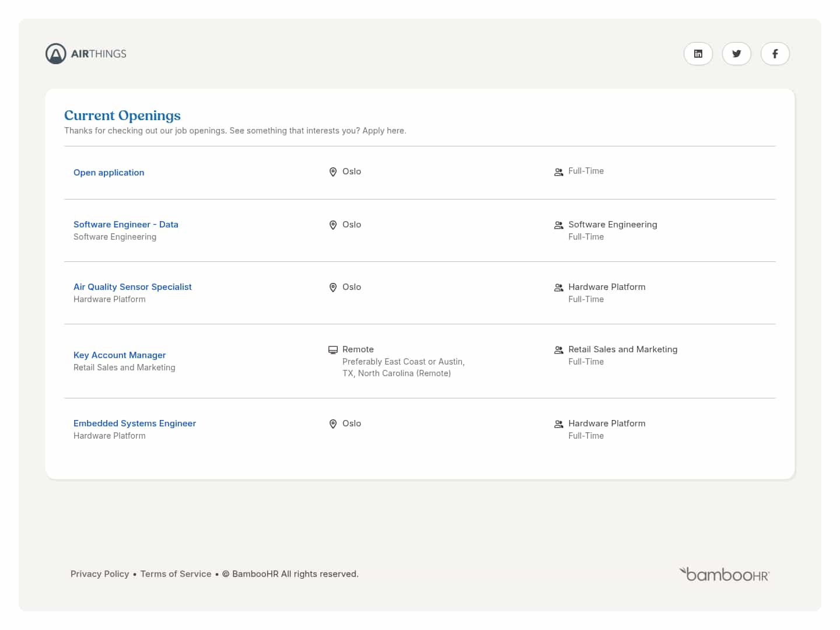View the Embedded Systems Engineer opening
The image size is (840, 630).
[135, 423]
